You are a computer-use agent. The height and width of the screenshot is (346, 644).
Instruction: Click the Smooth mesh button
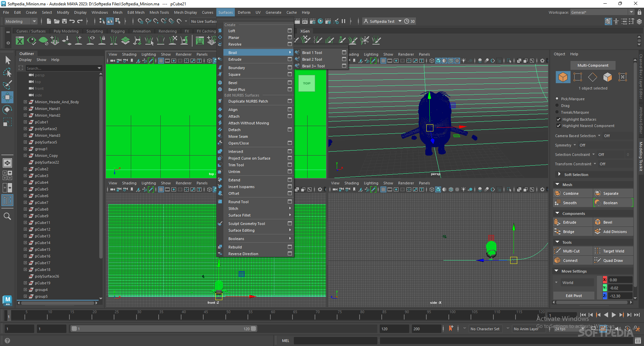pyautogui.click(x=573, y=203)
